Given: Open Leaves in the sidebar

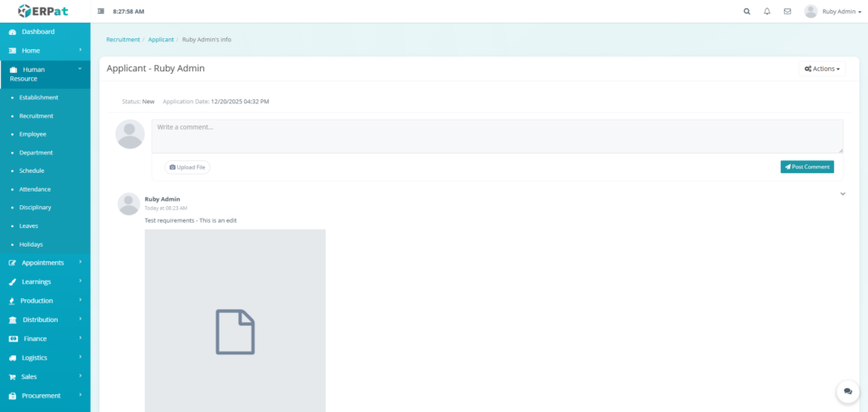Looking at the screenshot, I should click(29, 226).
